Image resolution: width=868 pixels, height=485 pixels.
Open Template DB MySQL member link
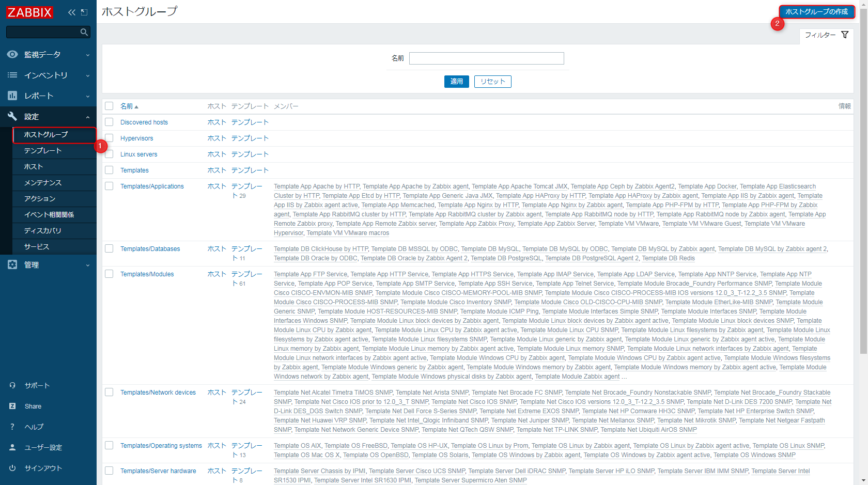click(x=490, y=249)
